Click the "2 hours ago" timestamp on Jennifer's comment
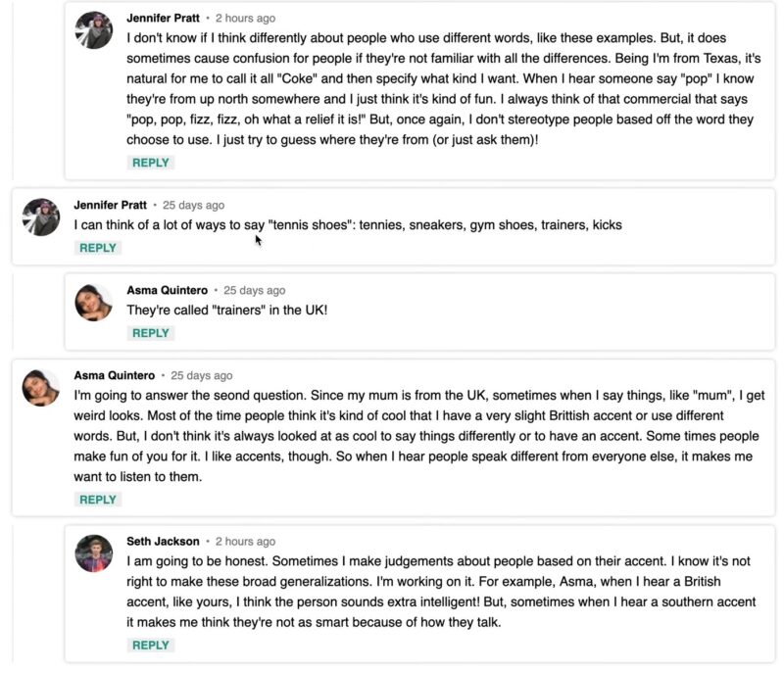The width and height of the screenshot is (784, 673). click(x=245, y=19)
